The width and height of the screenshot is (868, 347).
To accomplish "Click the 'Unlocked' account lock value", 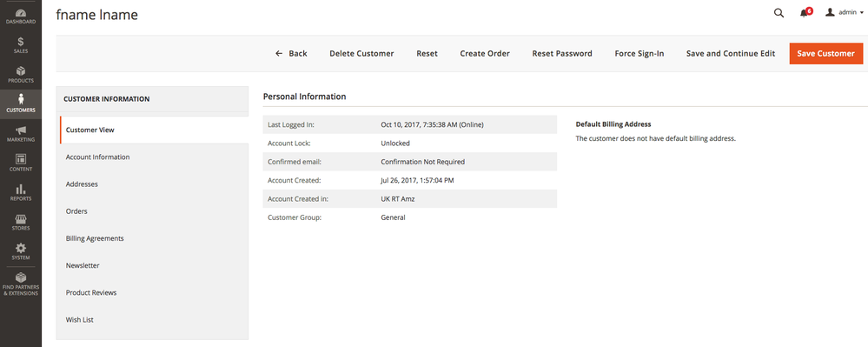I will coord(395,143).
